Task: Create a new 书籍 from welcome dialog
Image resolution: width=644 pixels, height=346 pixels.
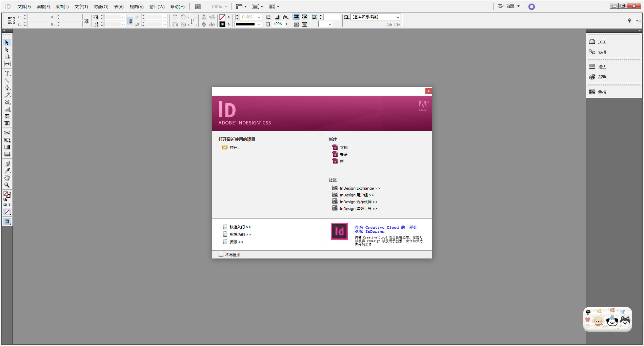Action: point(344,154)
